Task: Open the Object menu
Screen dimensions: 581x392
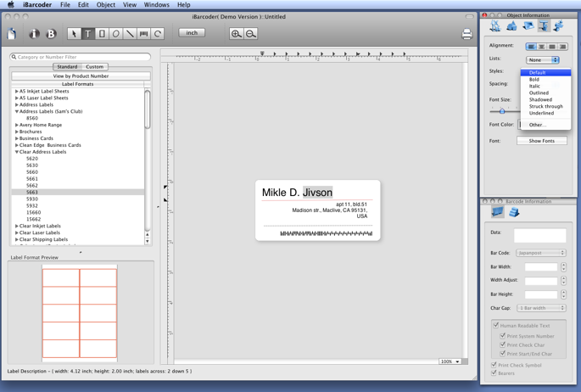Action: click(106, 5)
